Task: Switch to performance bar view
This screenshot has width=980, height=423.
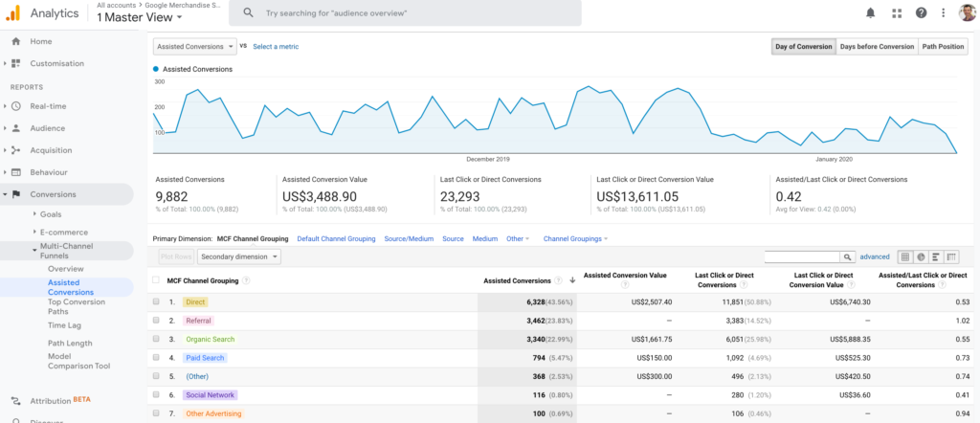Action: click(936, 256)
